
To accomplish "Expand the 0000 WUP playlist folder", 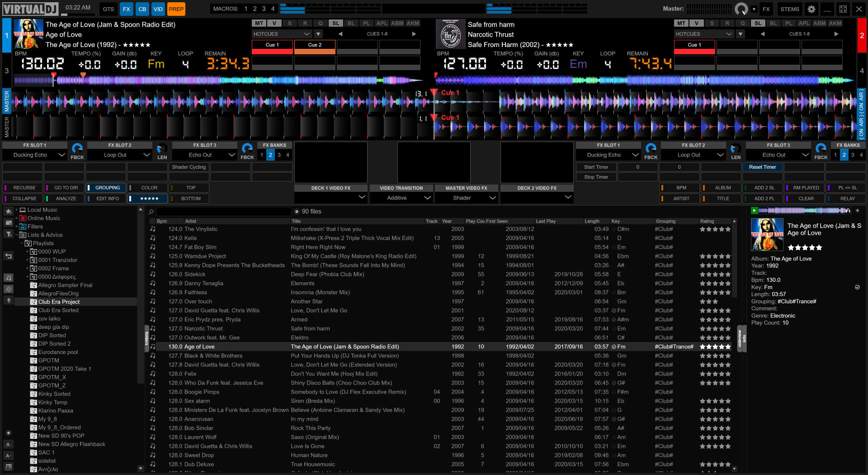I will (x=27, y=252).
